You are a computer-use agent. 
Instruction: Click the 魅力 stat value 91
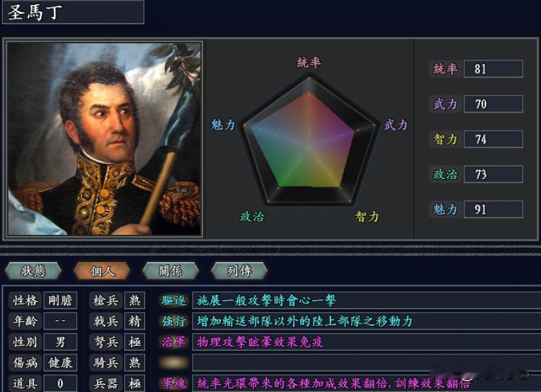point(493,209)
